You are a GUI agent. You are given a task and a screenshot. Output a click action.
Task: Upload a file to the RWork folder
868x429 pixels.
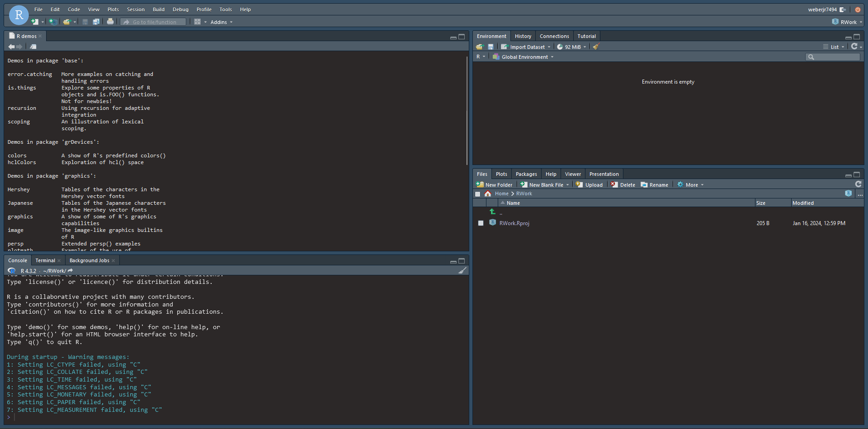pos(589,184)
